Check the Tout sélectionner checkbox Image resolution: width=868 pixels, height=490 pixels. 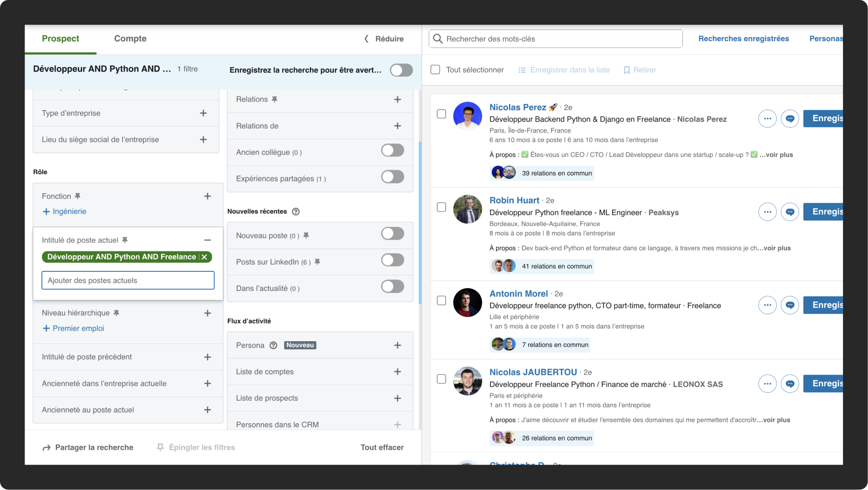pyautogui.click(x=435, y=70)
